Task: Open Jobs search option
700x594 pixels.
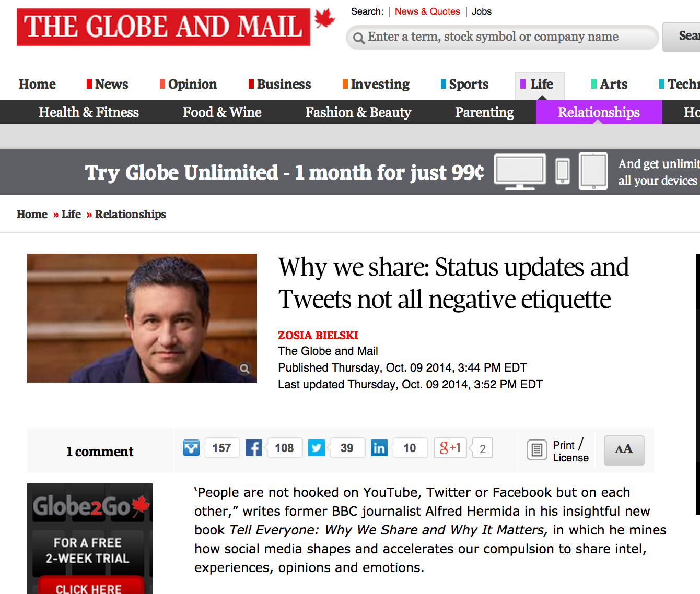Action: (482, 11)
